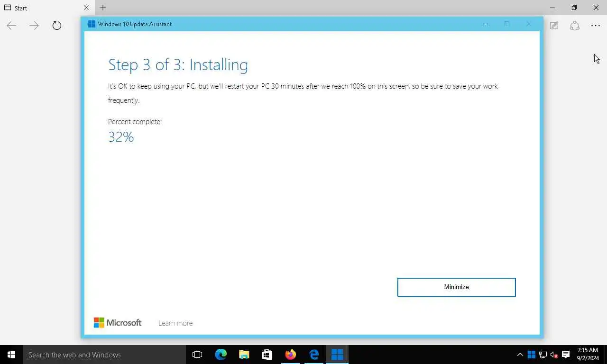Launch Firefox from the taskbar
Screen dimensions: 607x364
(x=291, y=355)
